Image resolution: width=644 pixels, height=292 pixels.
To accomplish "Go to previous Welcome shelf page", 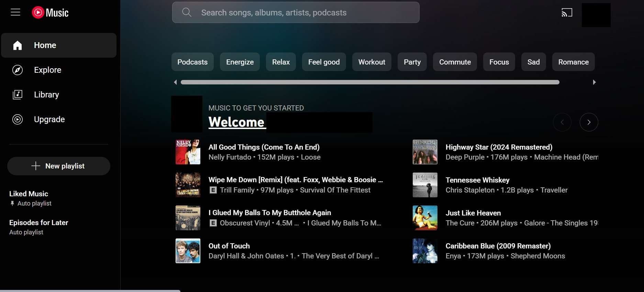I will [562, 122].
